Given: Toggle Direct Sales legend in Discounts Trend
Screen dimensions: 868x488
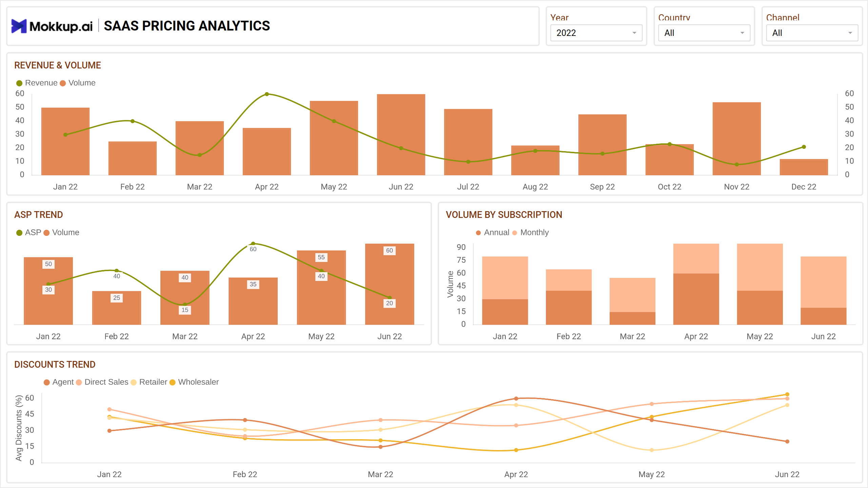Looking at the screenshot, I should [102, 382].
